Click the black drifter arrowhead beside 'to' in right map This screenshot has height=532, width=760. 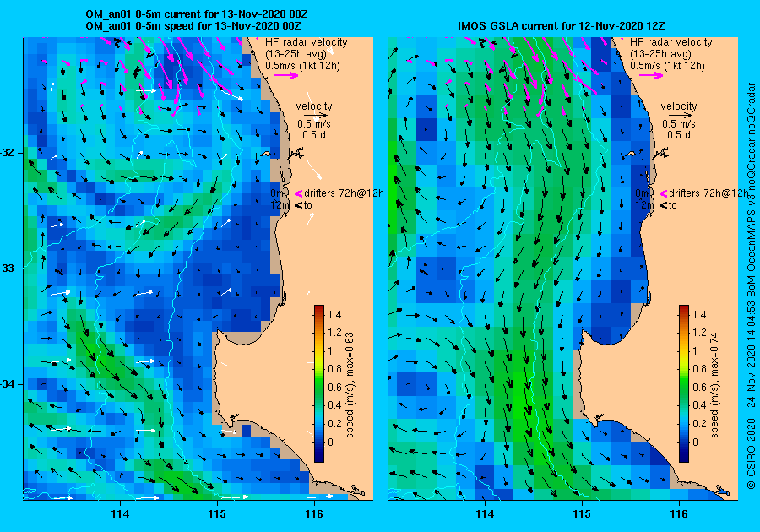tap(664, 205)
